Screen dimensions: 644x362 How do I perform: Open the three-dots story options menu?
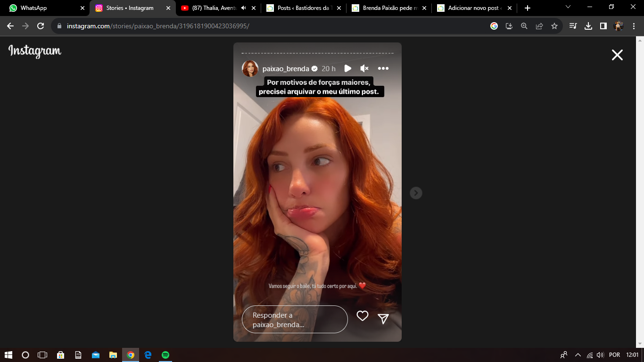383,68
